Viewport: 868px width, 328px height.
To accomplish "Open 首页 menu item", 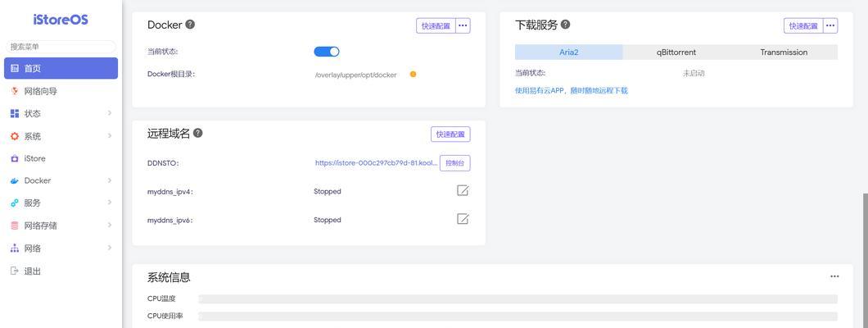I will (61, 68).
